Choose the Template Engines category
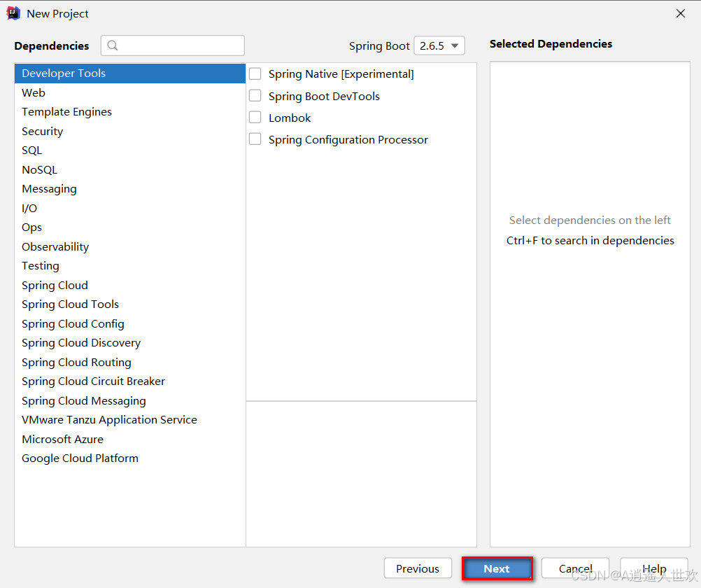 [130, 112]
